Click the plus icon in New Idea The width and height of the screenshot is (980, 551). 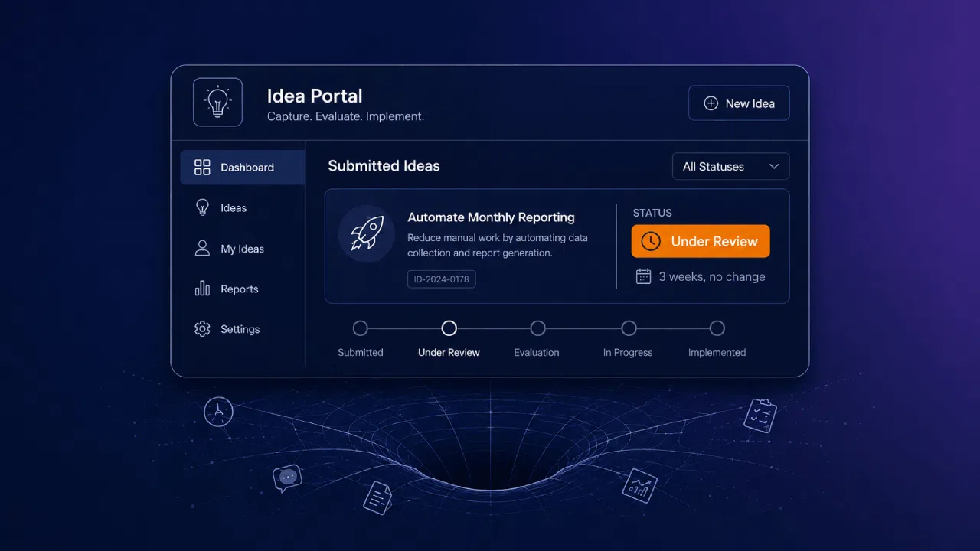pyautogui.click(x=710, y=103)
